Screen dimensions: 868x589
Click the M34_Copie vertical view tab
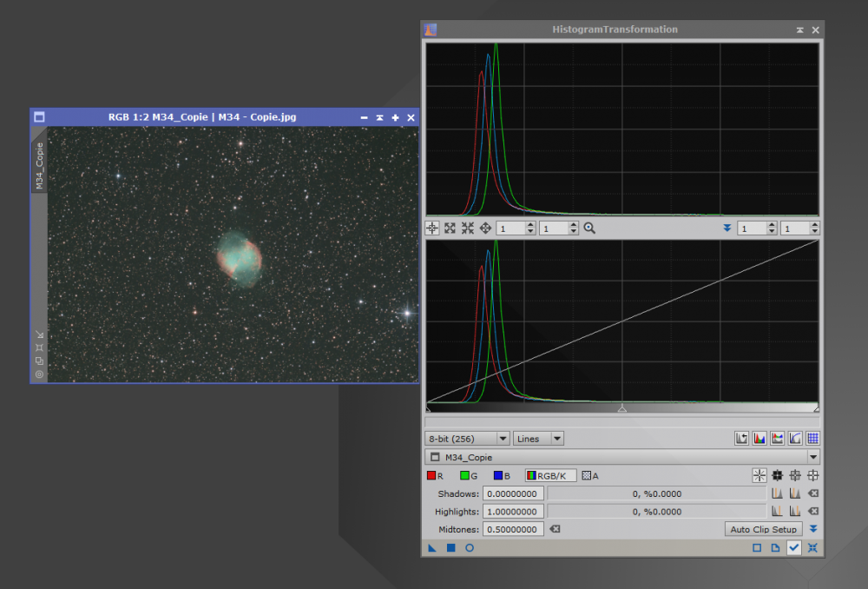click(x=39, y=166)
